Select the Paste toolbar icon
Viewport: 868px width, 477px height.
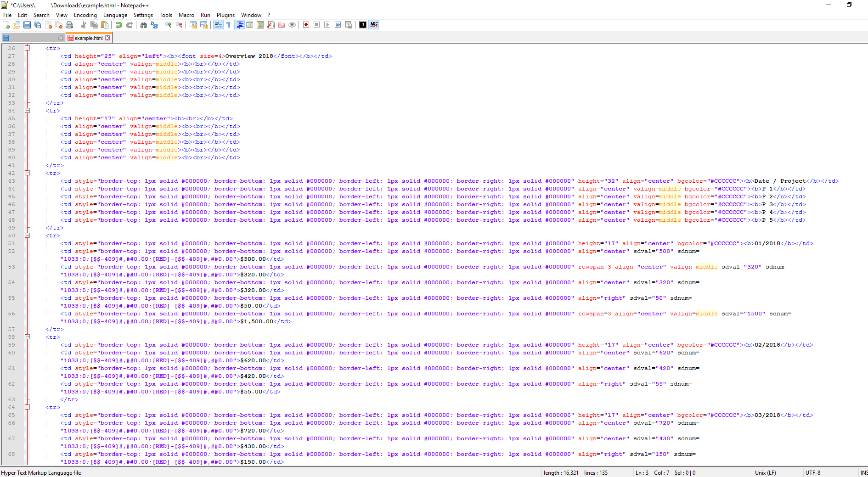[x=104, y=25]
